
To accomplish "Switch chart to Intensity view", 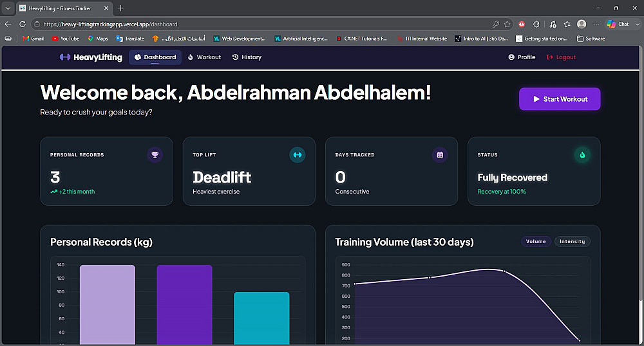I will (572, 241).
